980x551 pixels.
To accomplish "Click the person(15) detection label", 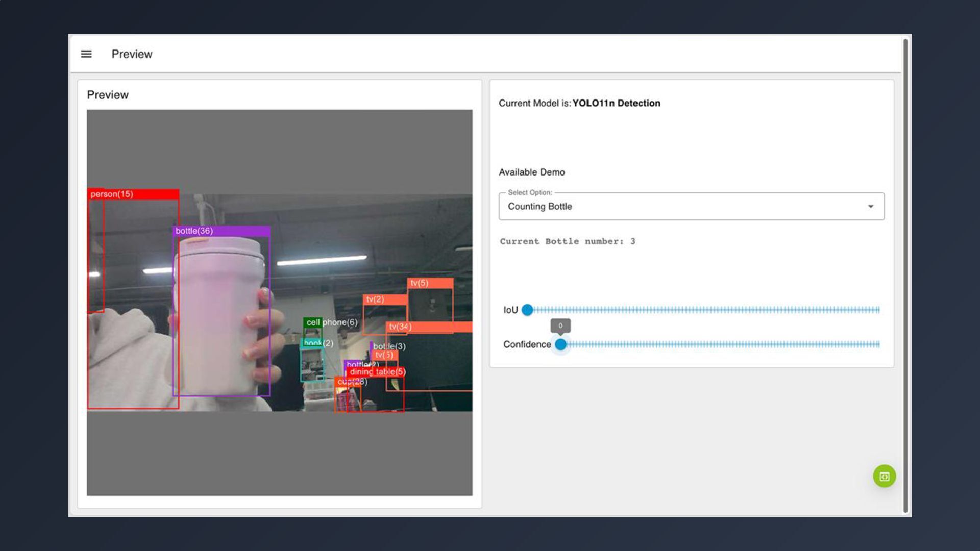I will [x=112, y=194].
